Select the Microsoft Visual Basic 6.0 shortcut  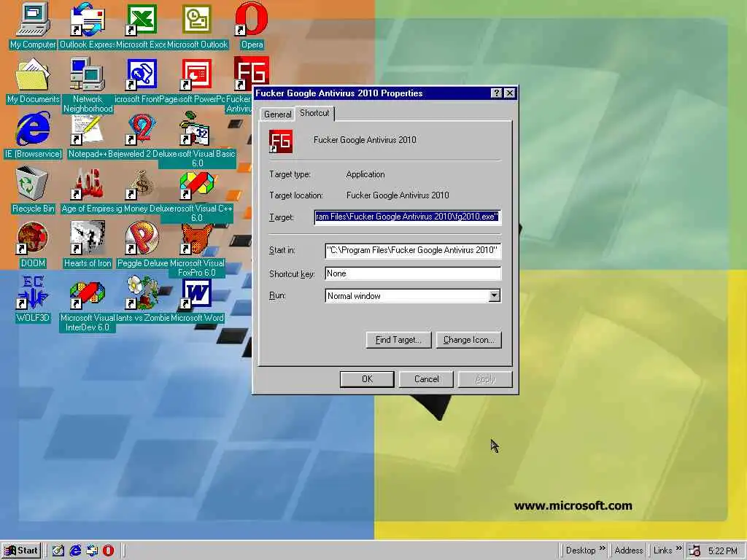(197, 139)
